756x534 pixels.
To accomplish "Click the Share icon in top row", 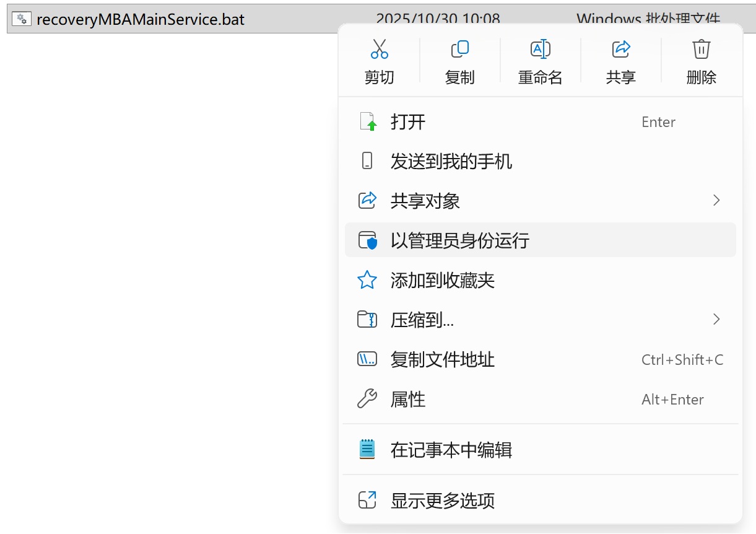I will click(x=620, y=49).
